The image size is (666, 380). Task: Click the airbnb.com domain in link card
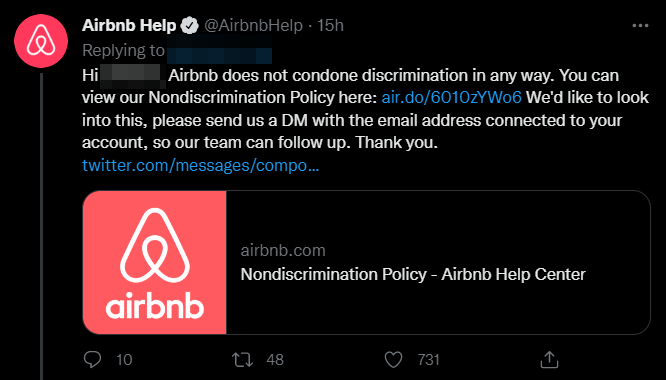coord(283,251)
